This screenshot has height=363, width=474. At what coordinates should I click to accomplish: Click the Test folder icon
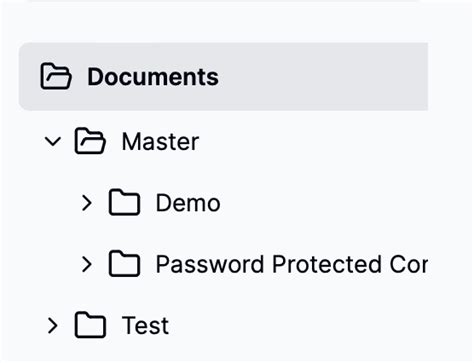pos(90,325)
